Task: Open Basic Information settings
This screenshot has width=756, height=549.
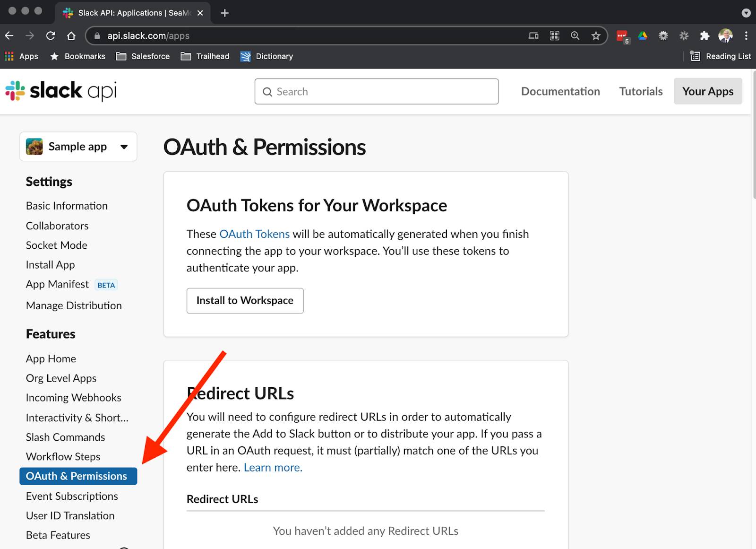Action: click(67, 206)
